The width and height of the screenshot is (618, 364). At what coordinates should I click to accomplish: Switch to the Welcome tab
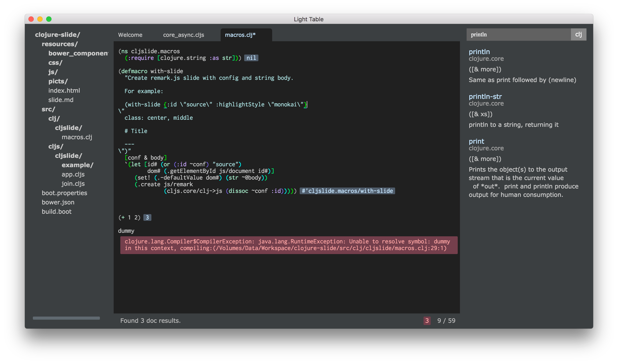click(130, 35)
